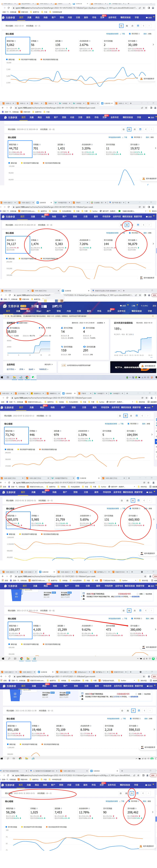Toggle 同行同层 checkbox above the 30,189 card

pyautogui.click(x=130, y=34)
